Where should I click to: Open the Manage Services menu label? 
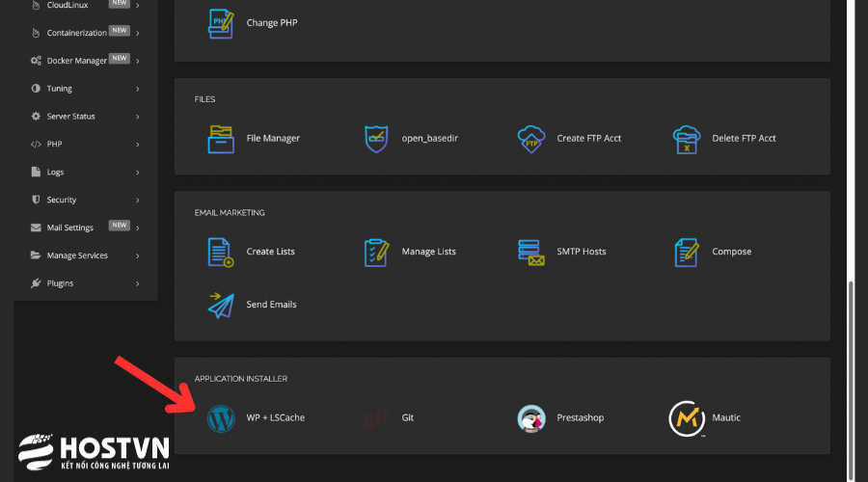click(77, 255)
